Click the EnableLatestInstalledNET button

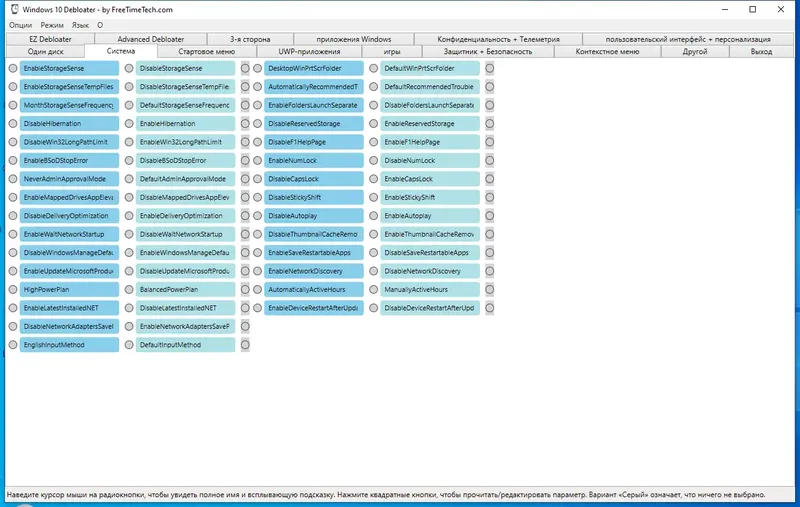click(x=69, y=308)
